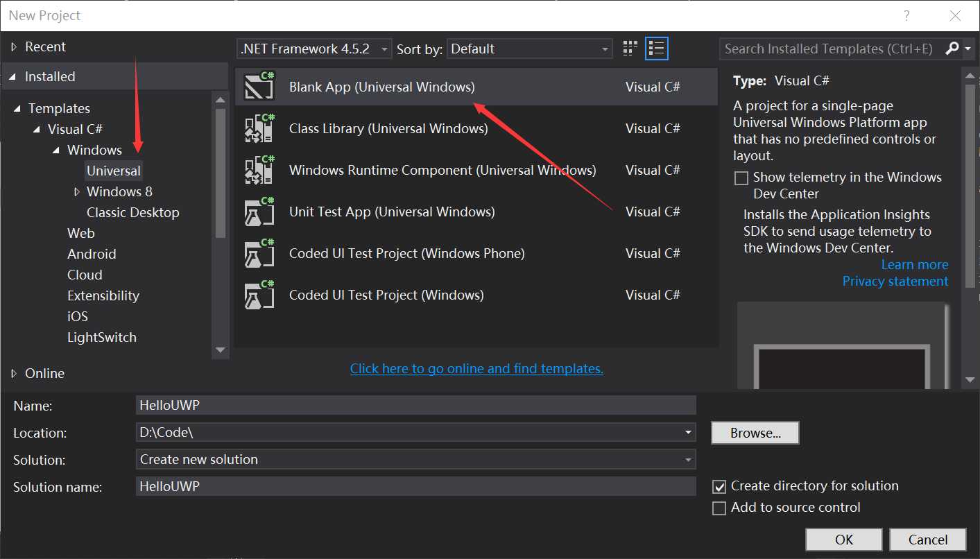Image resolution: width=980 pixels, height=559 pixels.
Task: Click the OK button
Action: coord(844,540)
